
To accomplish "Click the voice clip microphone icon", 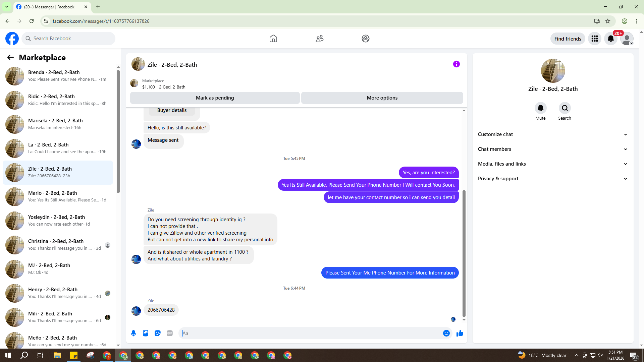I will pos(133,333).
